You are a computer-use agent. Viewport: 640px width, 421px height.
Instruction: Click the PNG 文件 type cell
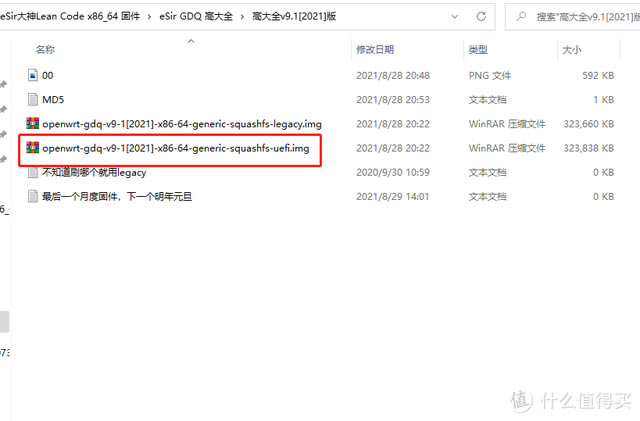coord(489,76)
